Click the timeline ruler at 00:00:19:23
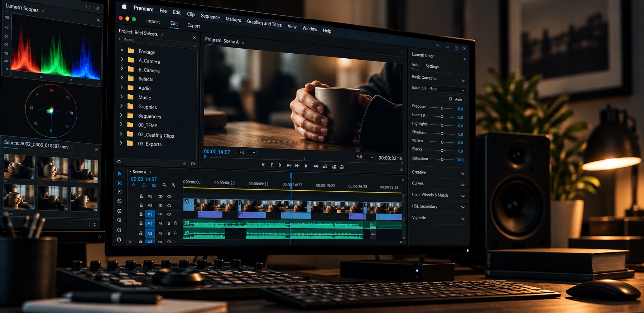This screenshot has width=644, height=313. (325, 186)
